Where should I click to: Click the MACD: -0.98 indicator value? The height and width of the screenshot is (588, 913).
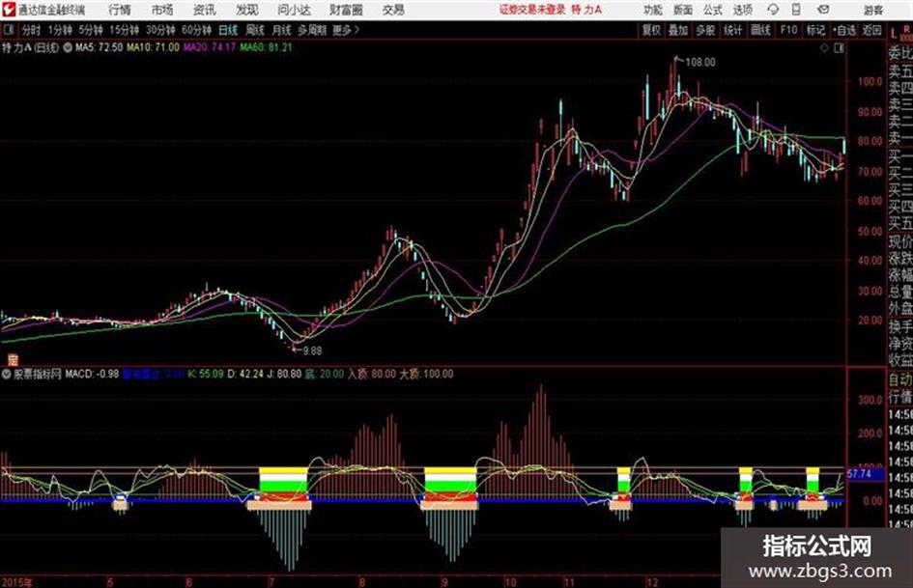(92, 375)
